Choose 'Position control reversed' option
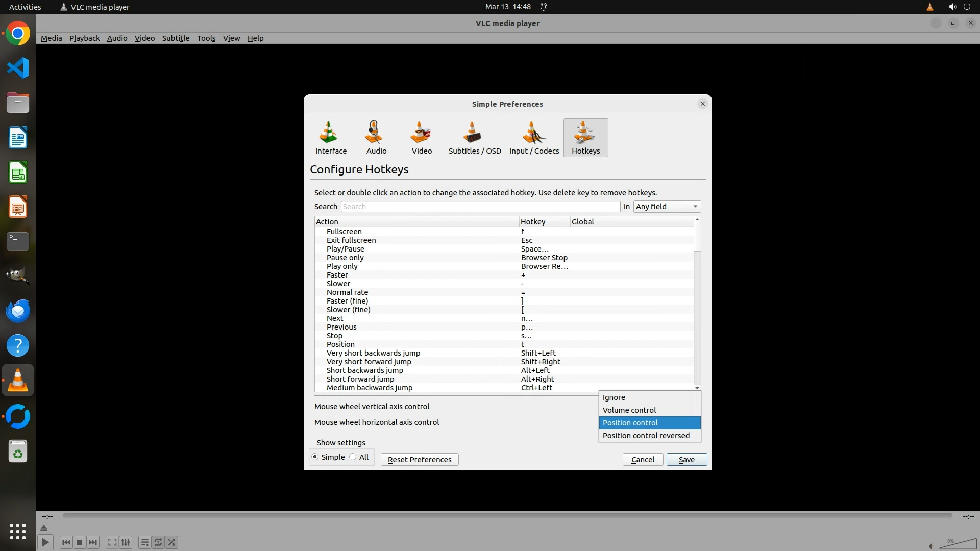Viewport: 980px width, 551px height. coord(646,436)
